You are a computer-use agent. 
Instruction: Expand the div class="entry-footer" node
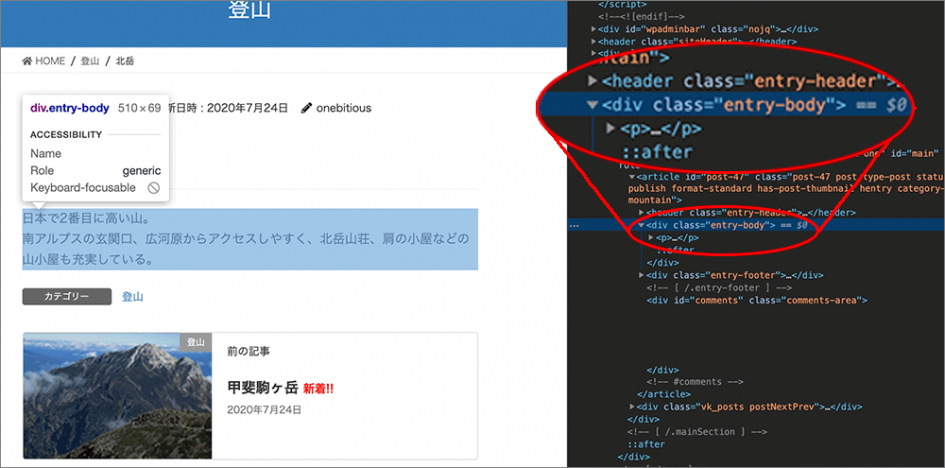point(642,275)
